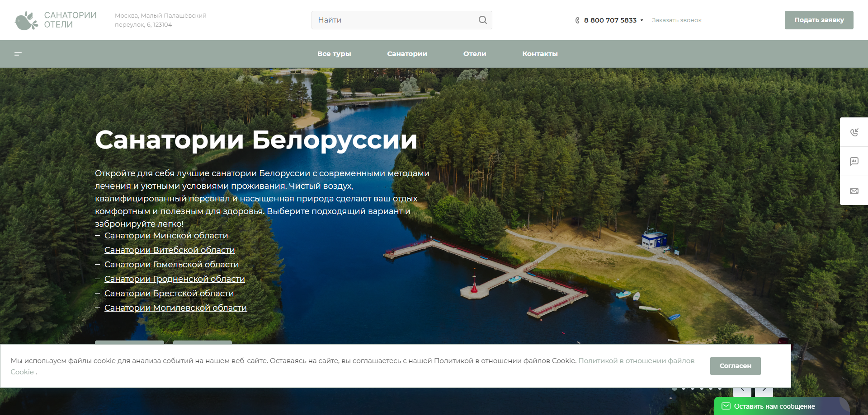Open the Контакты menu item

540,54
